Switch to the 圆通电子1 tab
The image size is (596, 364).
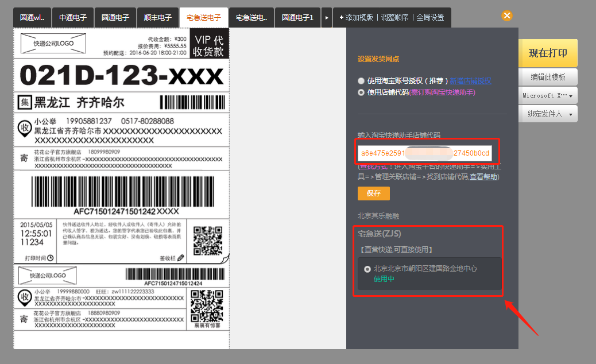pos(297,17)
